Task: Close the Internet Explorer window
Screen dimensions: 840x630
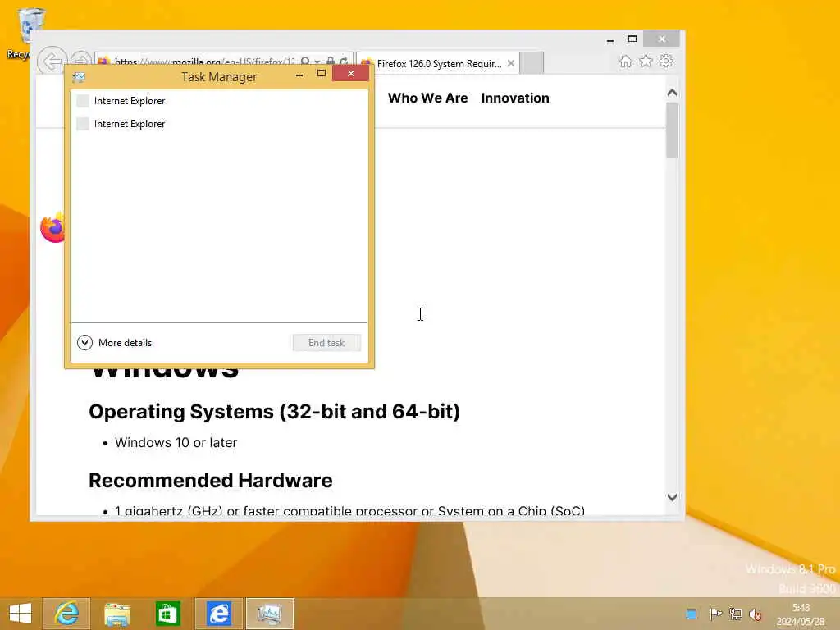Action: 662,39
